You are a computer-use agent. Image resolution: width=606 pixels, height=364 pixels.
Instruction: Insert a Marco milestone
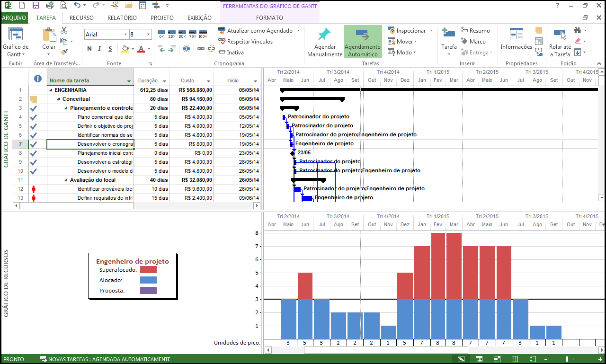(x=473, y=42)
